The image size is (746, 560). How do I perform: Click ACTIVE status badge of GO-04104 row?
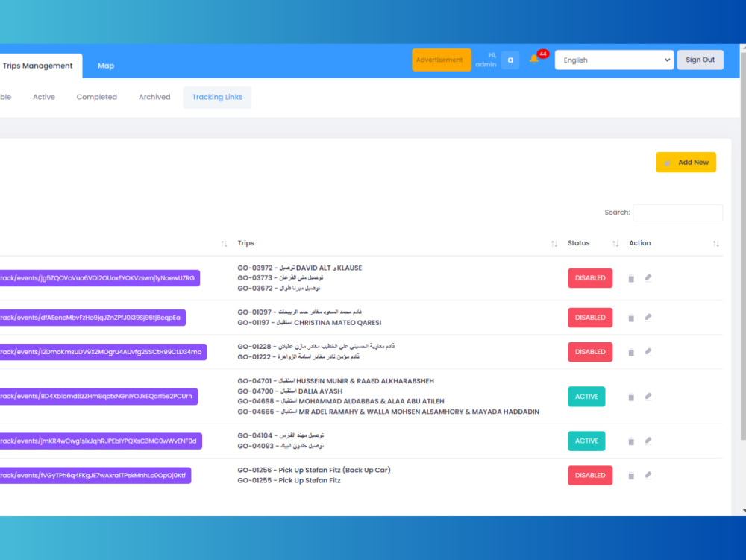click(x=586, y=441)
